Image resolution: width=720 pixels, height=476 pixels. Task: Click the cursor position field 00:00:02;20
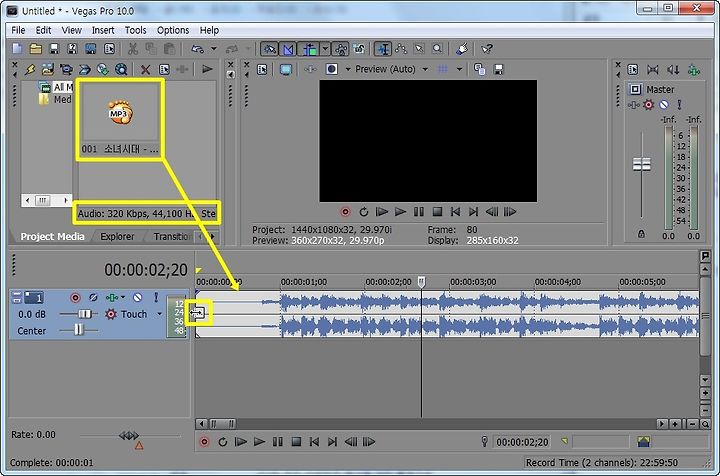(x=523, y=442)
